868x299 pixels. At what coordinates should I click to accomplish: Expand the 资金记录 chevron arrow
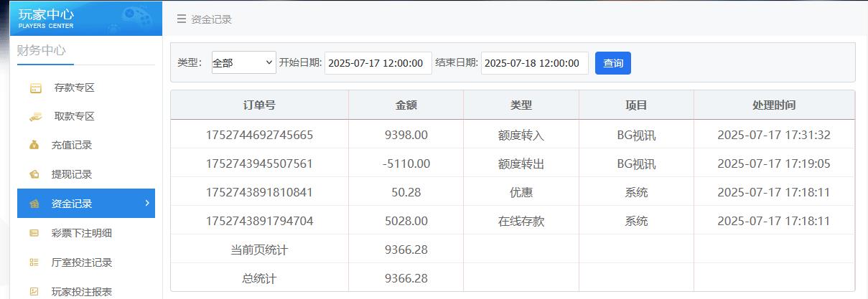pyautogui.click(x=146, y=204)
